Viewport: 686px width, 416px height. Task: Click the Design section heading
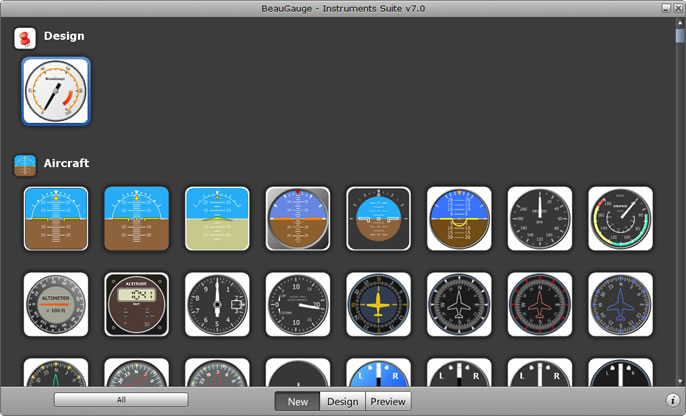[64, 36]
